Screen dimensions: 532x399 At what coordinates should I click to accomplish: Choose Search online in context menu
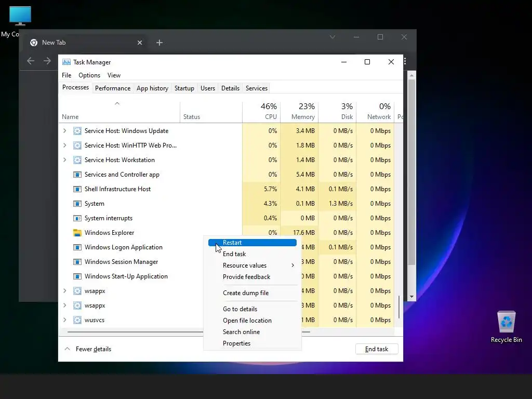click(252, 332)
